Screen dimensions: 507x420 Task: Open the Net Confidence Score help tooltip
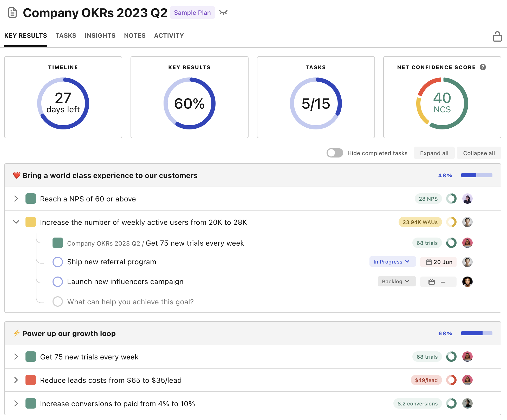tap(483, 67)
